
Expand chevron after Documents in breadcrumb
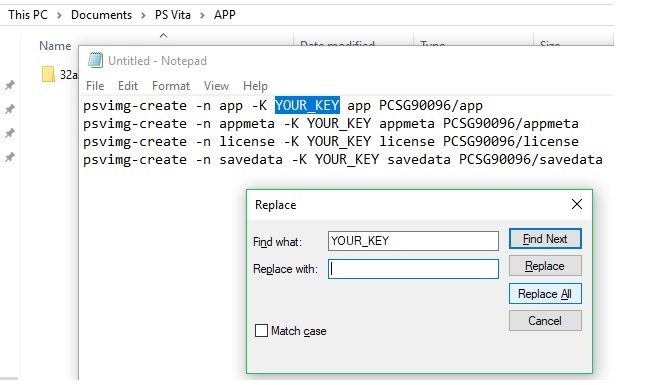pos(144,15)
